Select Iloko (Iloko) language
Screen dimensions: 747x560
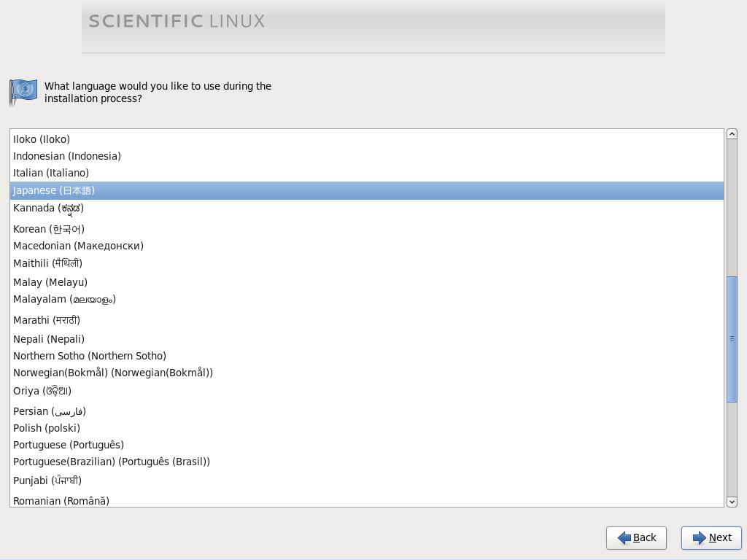coord(367,139)
